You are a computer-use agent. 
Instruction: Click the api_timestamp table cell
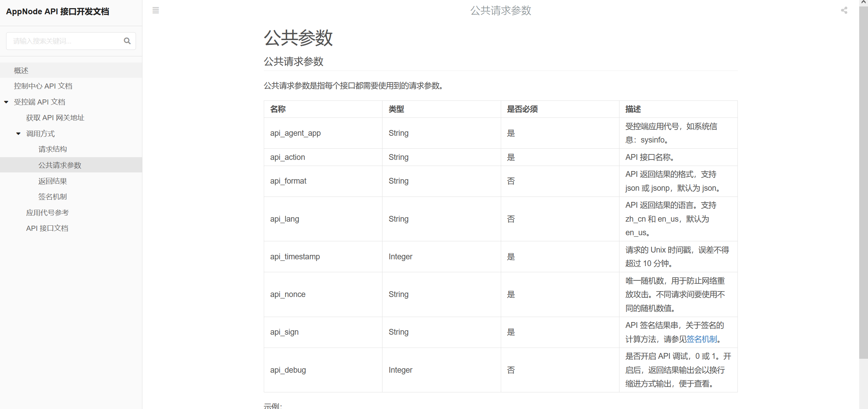pos(323,257)
